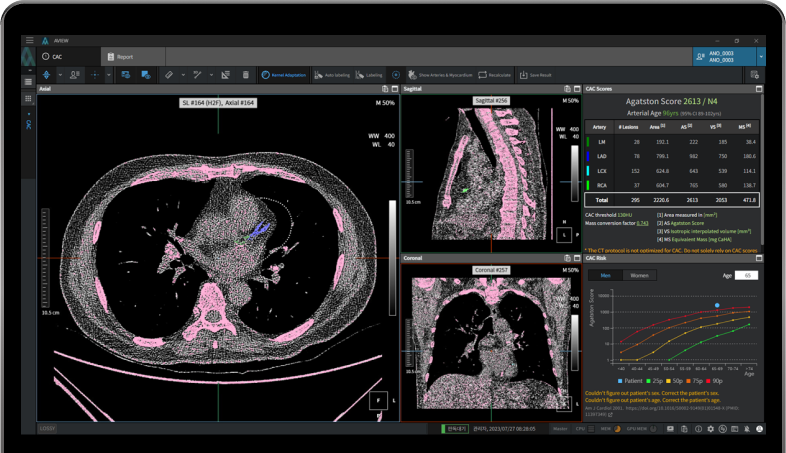786x453 pixels.
Task: Open the hamburger menu at top left
Action: [x=30, y=41]
